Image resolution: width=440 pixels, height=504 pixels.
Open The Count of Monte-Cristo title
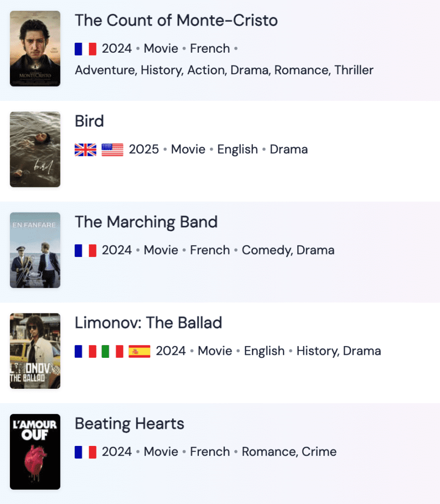[x=176, y=20]
